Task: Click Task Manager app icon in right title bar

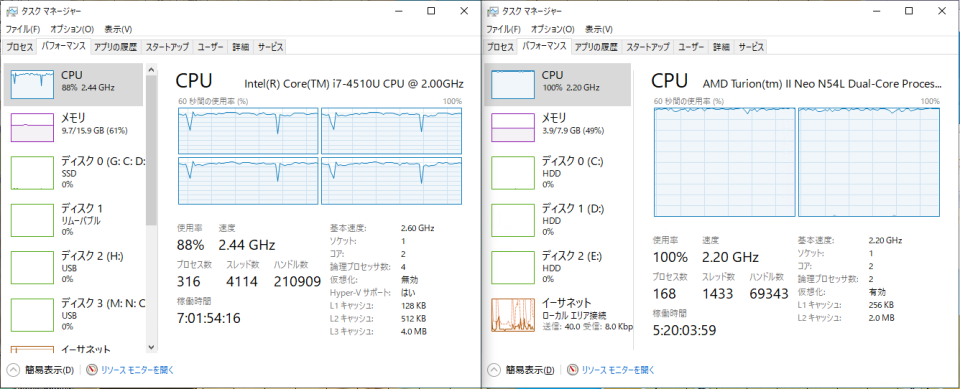Action: pyautogui.click(x=492, y=11)
